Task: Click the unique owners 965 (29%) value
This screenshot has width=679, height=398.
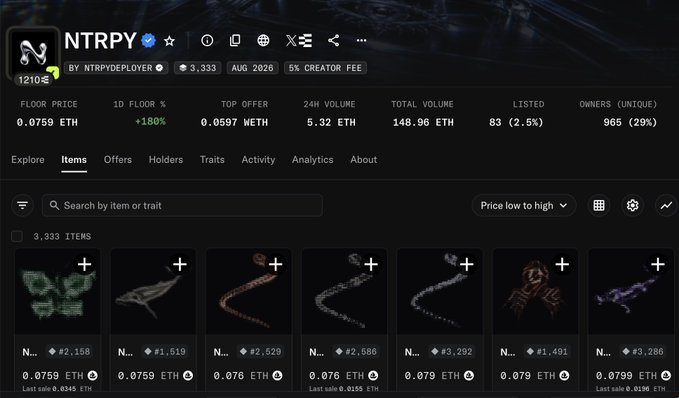Action: click(x=630, y=123)
